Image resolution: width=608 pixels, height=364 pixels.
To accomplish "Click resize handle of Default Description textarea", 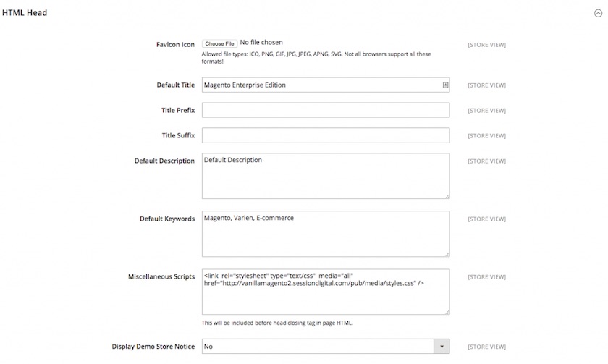I will pyautogui.click(x=447, y=197).
